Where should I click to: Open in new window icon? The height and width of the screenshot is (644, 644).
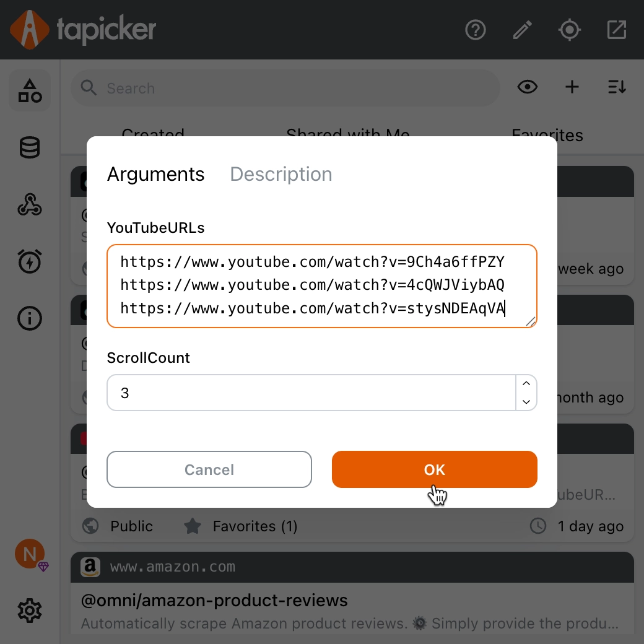617,30
